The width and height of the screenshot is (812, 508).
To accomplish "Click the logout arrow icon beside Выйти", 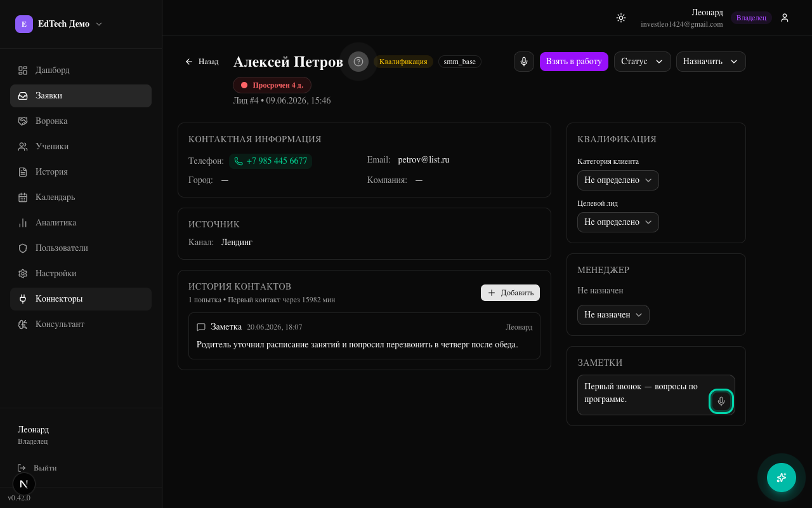I will pos(22,468).
